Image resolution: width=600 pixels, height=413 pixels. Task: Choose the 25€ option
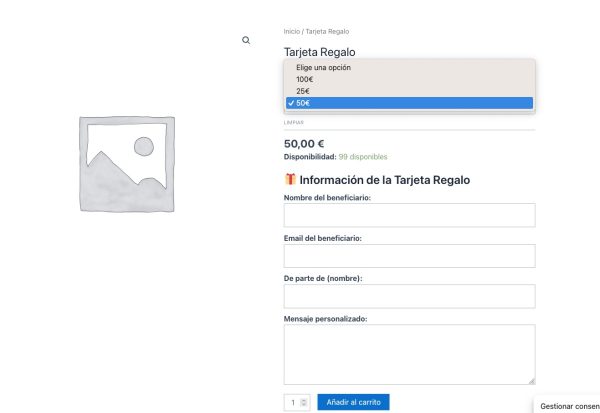(302, 91)
